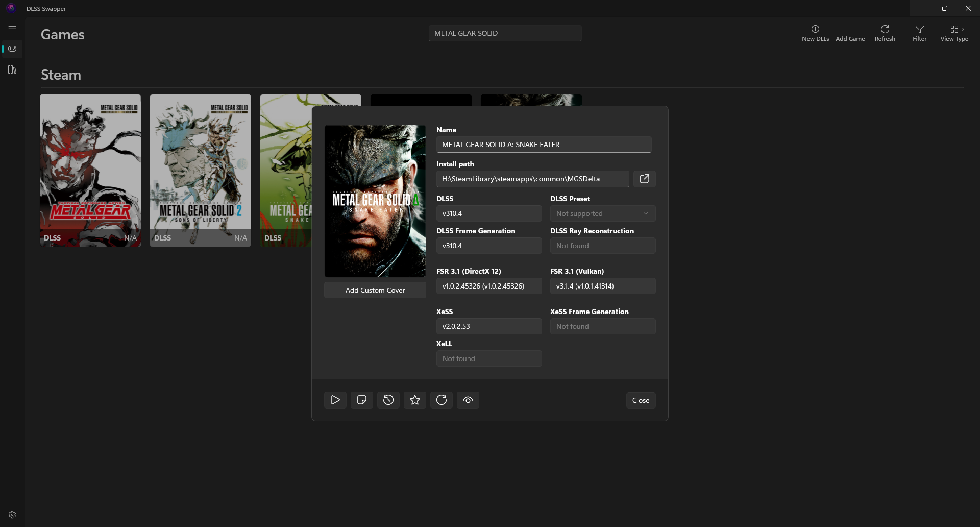Open the Filter options
Screen dimensions: 980x527
coord(919,33)
